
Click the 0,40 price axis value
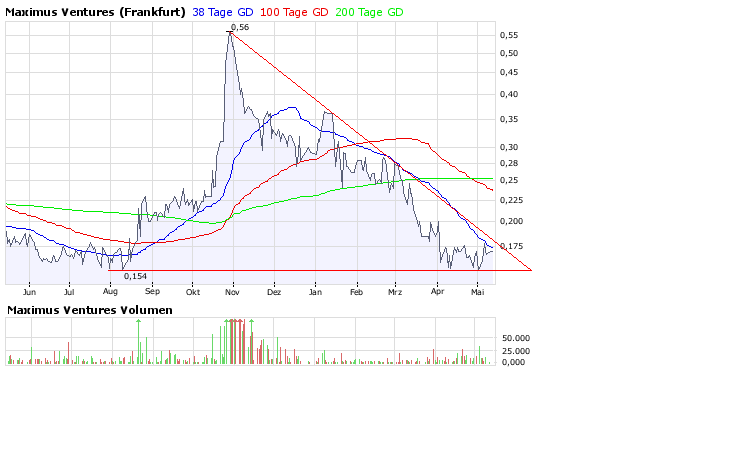point(509,94)
